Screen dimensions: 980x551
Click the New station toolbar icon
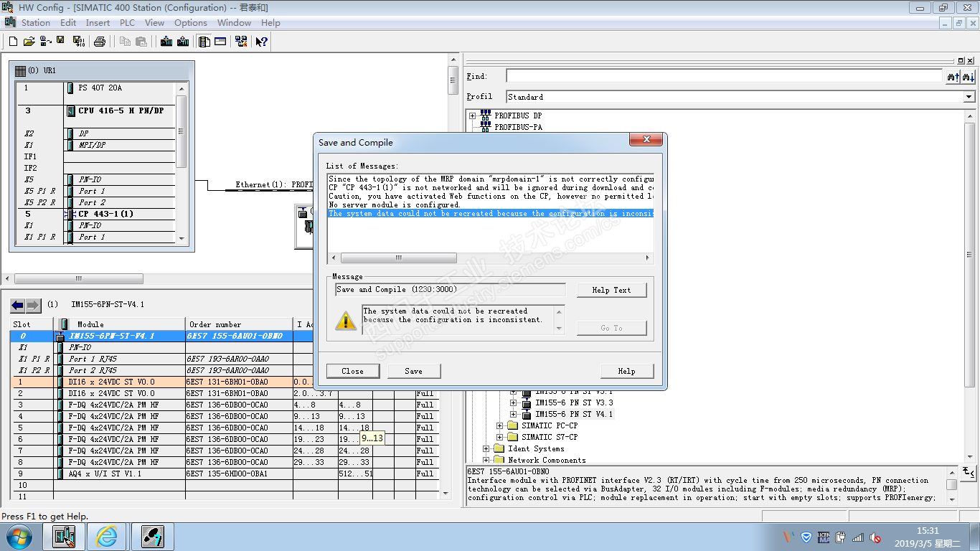13,42
